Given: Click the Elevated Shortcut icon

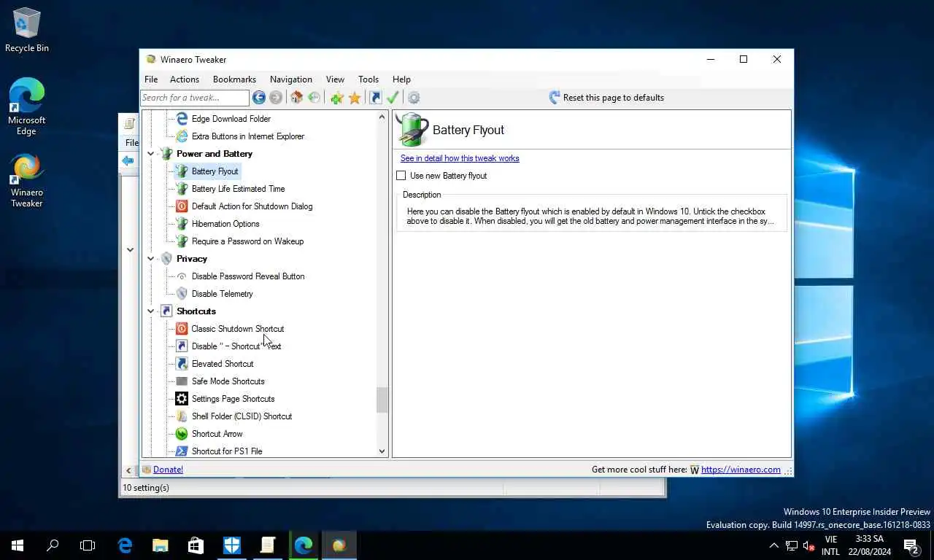Looking at the screenshot, I should (182, 364).
